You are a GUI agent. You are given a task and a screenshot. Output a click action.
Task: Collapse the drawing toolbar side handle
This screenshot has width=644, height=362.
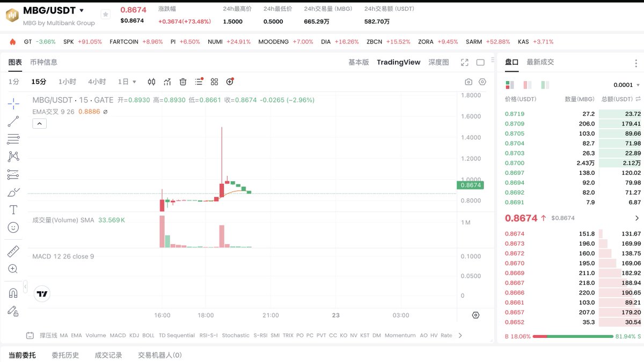[x=25, y=287]
